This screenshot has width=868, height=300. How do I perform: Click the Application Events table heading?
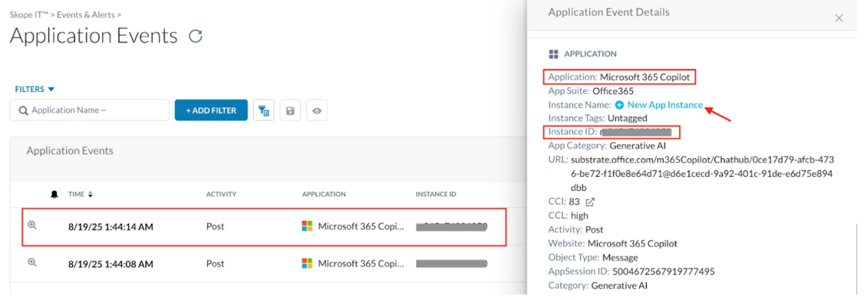coord(70,151)
